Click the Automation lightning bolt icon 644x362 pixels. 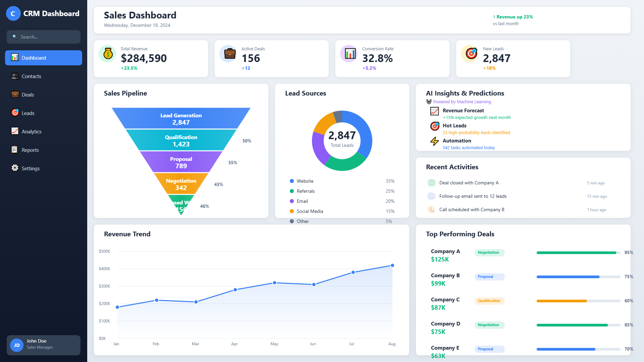[434, 141]
